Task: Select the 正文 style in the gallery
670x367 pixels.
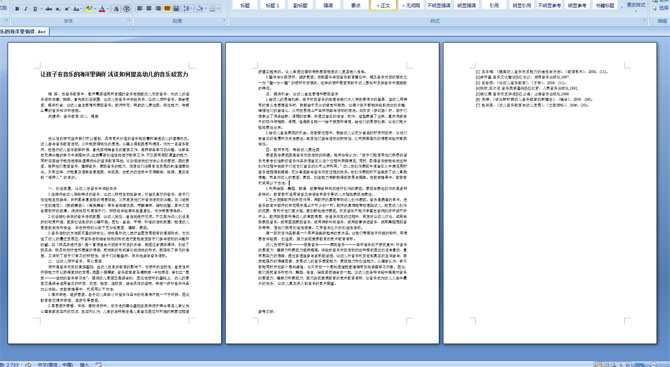Action: (383, 5)
